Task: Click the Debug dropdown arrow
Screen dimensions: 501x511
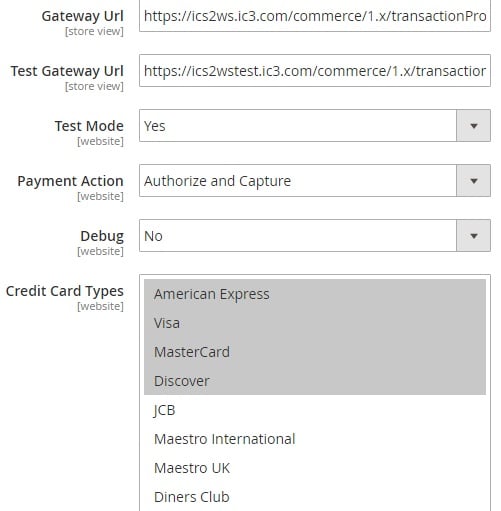Action: coord(473,236)
